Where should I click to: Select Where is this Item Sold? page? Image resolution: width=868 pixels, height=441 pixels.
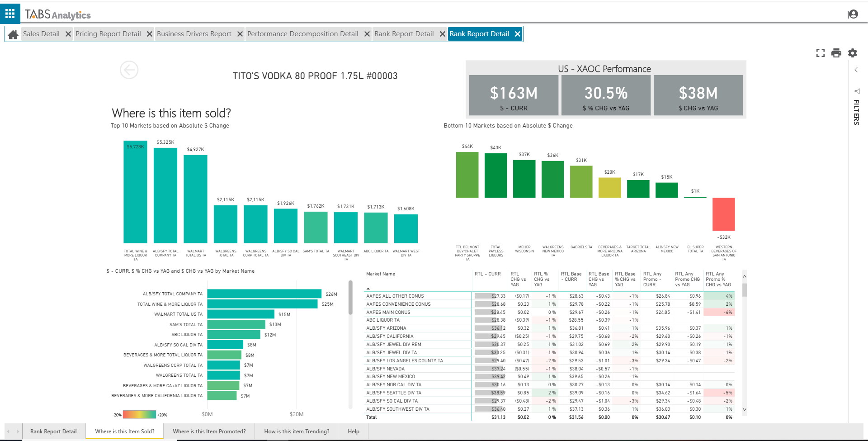click(125, 432)
